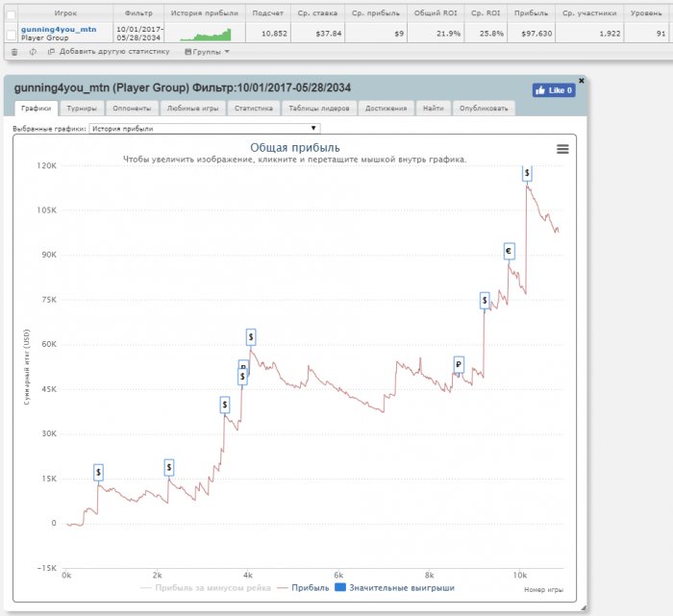Image resolution: width=673 pixels, height=616 pixels.
Task: Click the Facebook Like button
Action: click(554, 90)
